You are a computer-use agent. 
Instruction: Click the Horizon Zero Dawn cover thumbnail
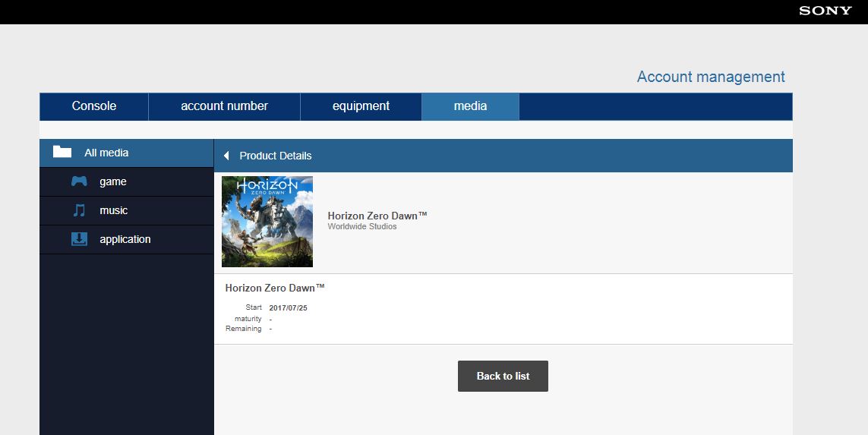267,222
